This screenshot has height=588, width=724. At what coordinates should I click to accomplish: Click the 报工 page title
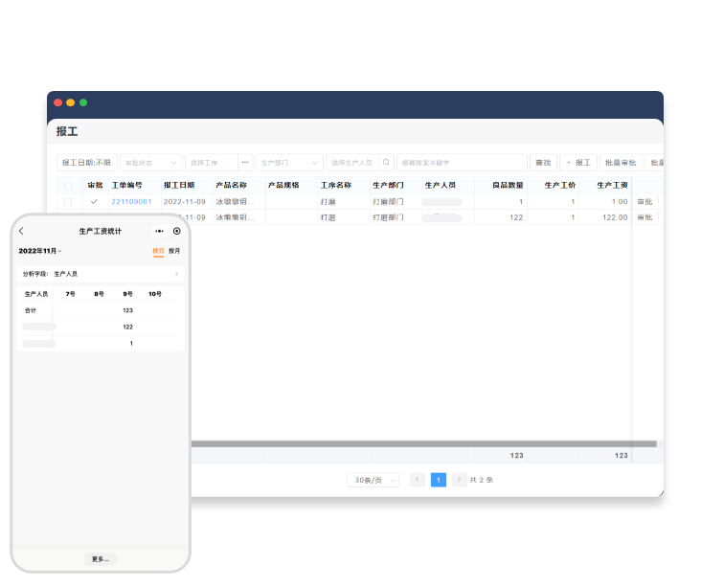[x=67, y=131]
